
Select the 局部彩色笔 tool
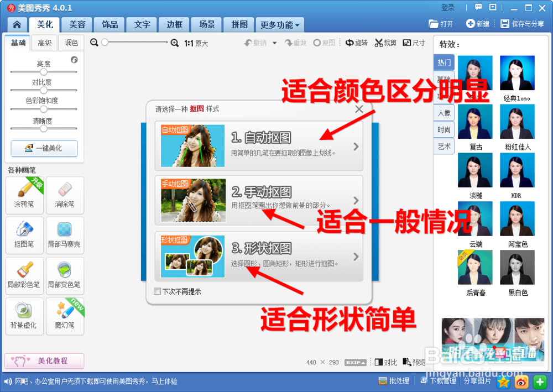(24, 276)
